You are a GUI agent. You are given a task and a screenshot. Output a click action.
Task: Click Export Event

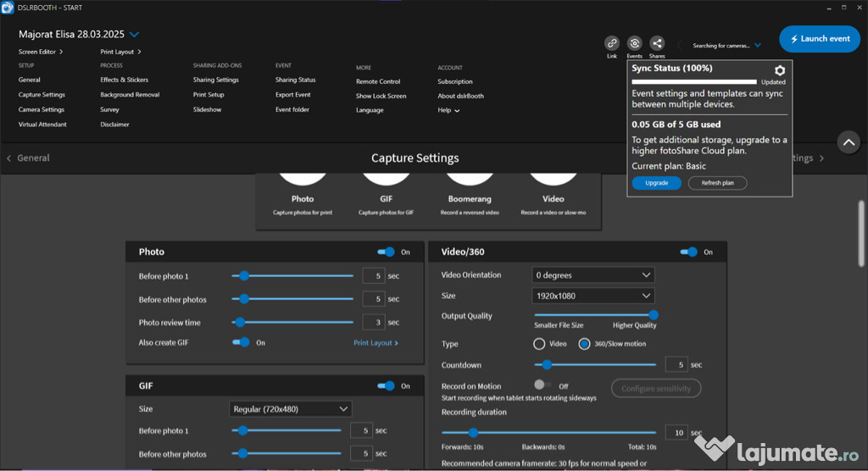(292, 95)
